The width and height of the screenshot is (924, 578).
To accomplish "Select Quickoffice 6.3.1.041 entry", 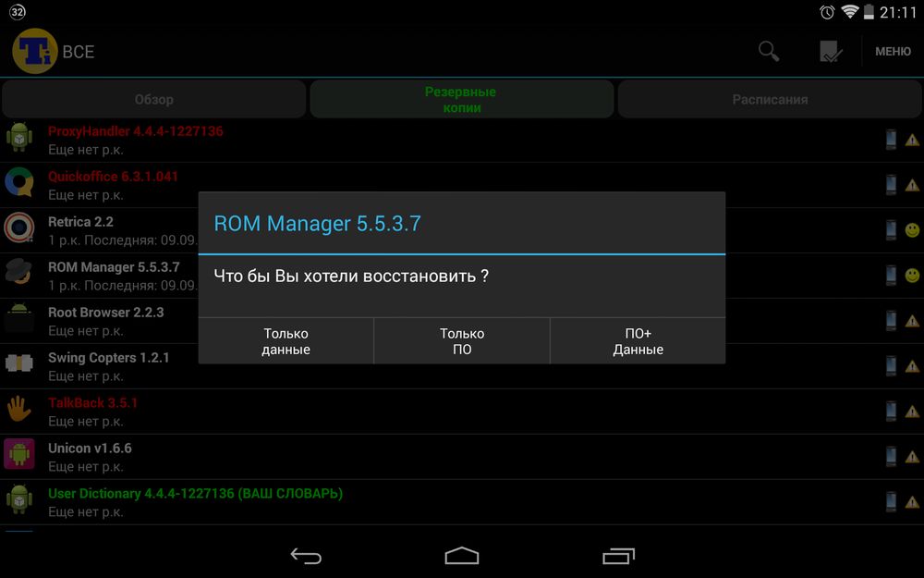I will point(462,185).
